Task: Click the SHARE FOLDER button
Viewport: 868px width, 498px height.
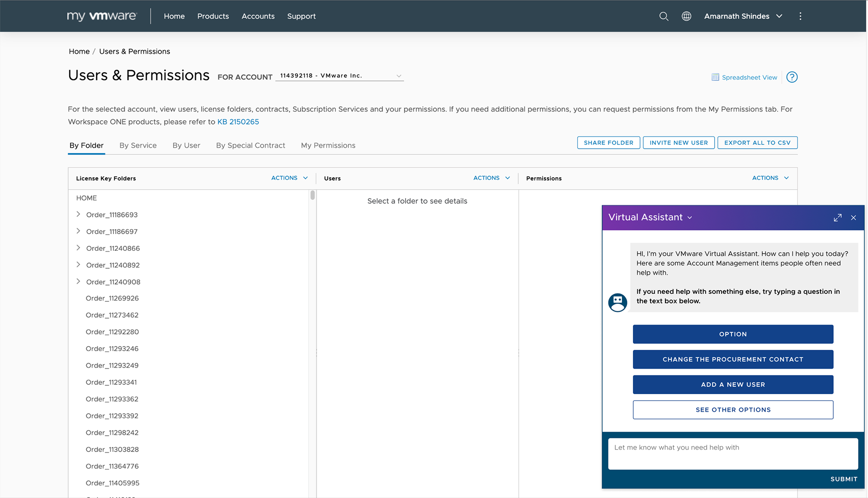Action: tap(609, 143)
